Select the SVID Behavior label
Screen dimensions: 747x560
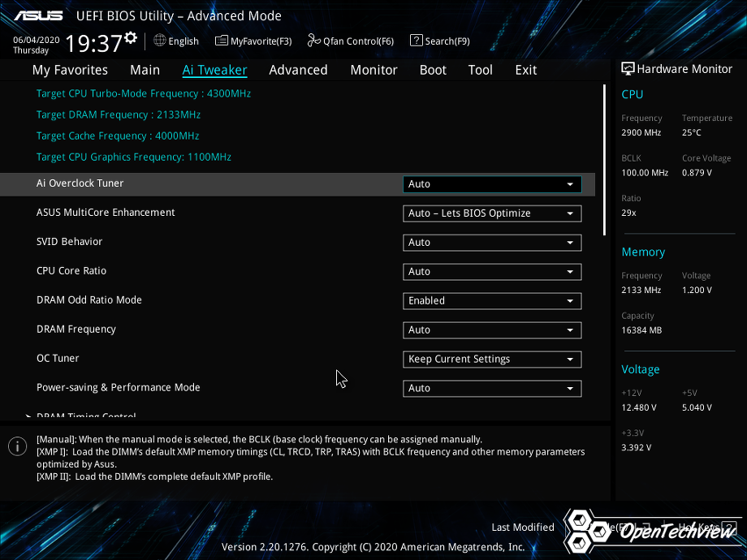[70, 241]
